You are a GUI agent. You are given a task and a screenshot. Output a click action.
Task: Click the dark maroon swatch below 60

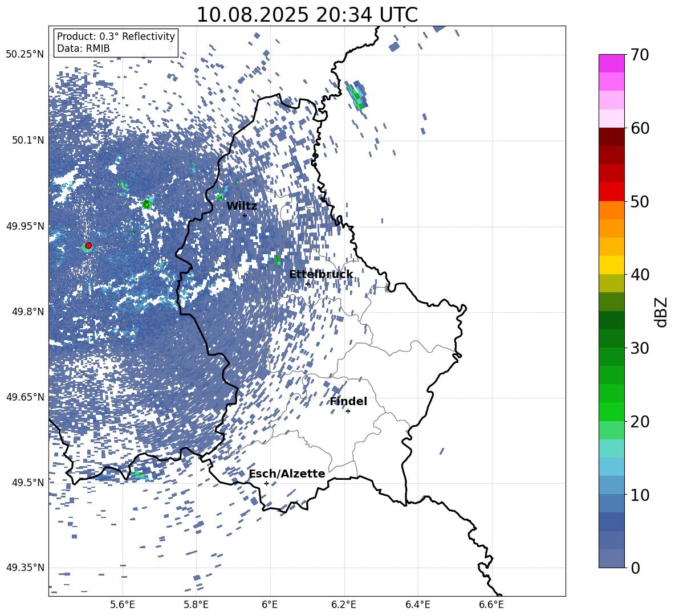pyautogui.click(x=611, y=137)
